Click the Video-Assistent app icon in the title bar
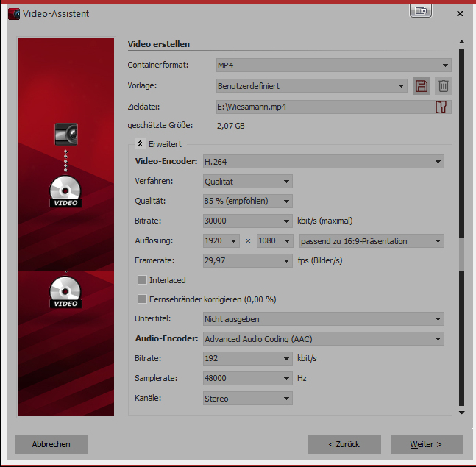Screen dimensions: 476x467 coord(13,13)
